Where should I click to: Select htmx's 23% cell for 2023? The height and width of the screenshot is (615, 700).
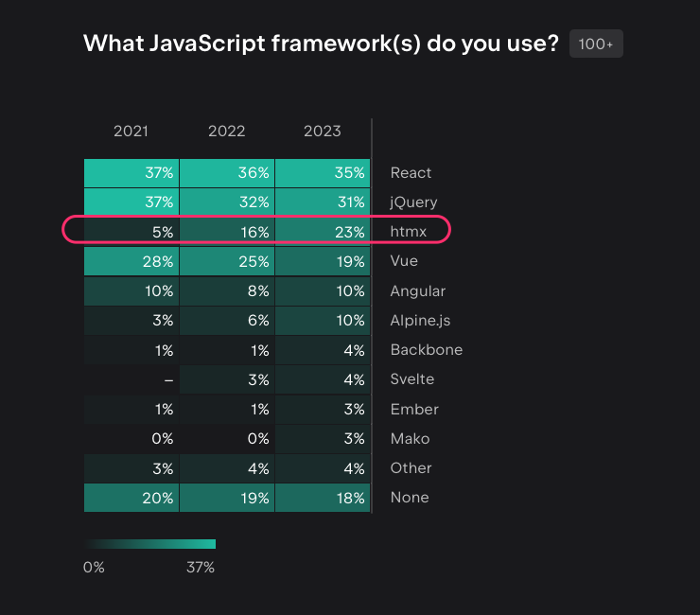point(323,232)
